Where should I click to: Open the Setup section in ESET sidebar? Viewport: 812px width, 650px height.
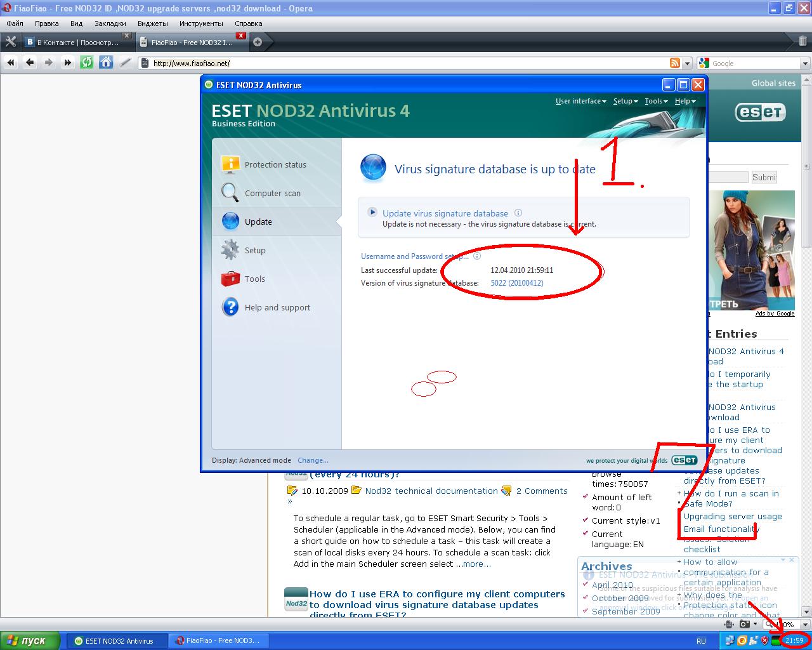coord(255,250)
